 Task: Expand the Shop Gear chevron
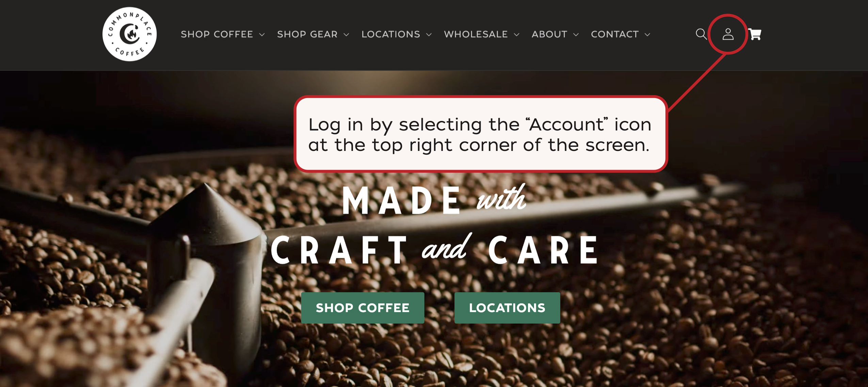coord(346,34)
